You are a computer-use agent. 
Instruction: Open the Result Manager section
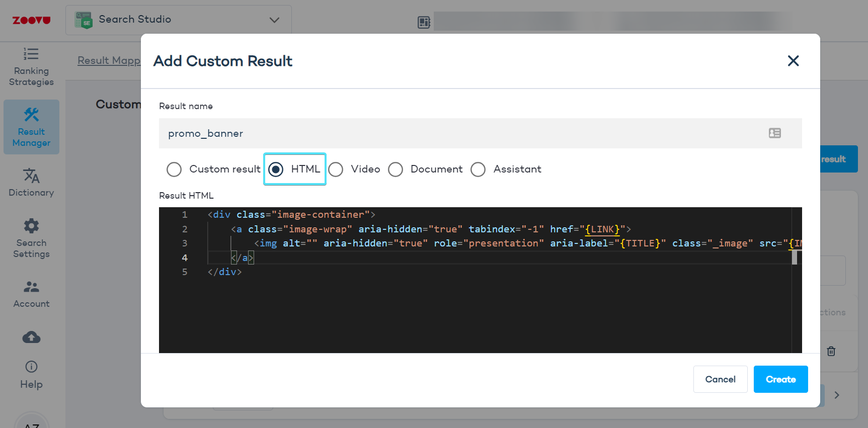(x=31, y=127)
